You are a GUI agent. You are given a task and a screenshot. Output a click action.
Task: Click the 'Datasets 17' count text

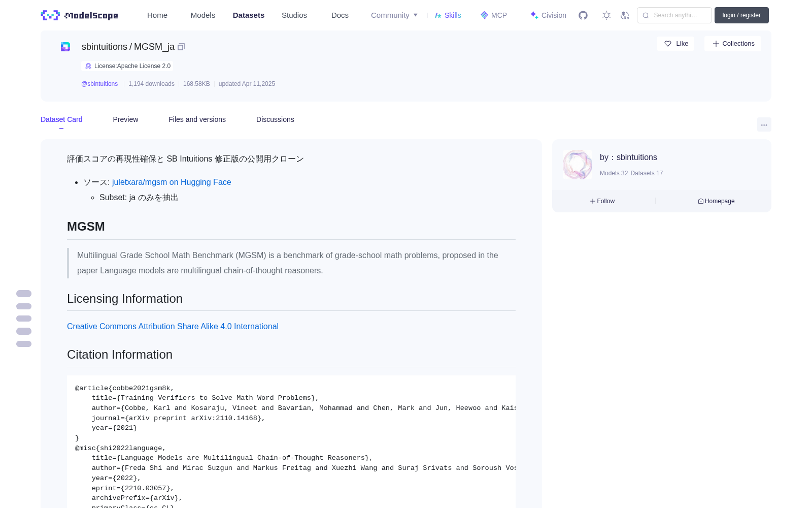click(647, 173)
